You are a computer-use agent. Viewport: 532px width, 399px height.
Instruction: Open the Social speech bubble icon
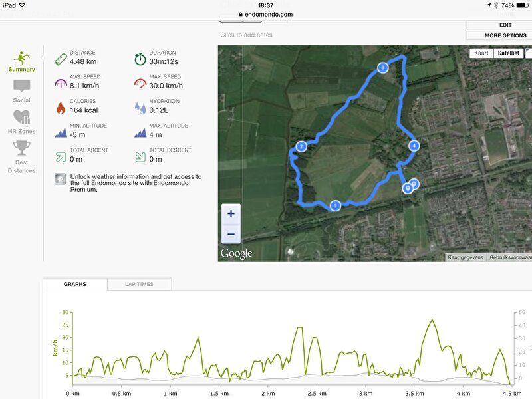pyautogui.click(x=22, y=86)
